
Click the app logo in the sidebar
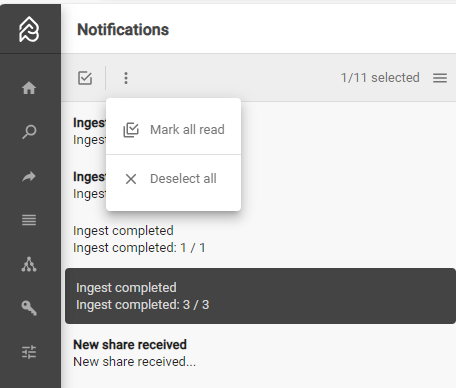point(29,29)
